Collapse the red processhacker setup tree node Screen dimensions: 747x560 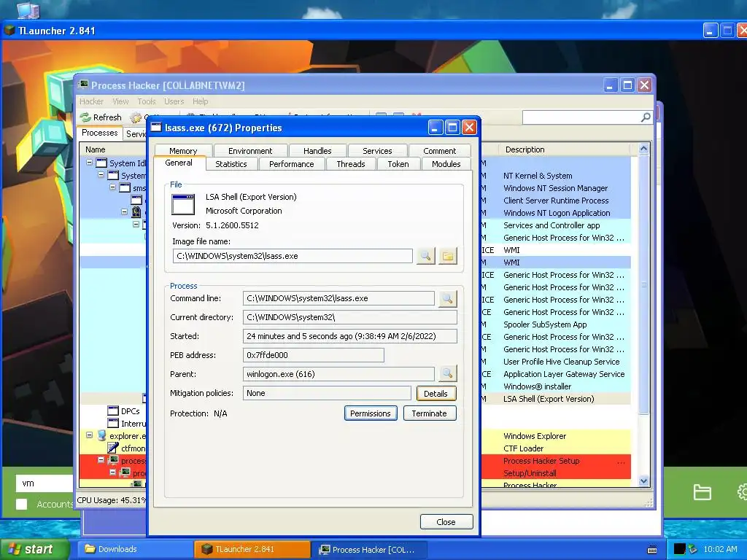coord(101,460)
